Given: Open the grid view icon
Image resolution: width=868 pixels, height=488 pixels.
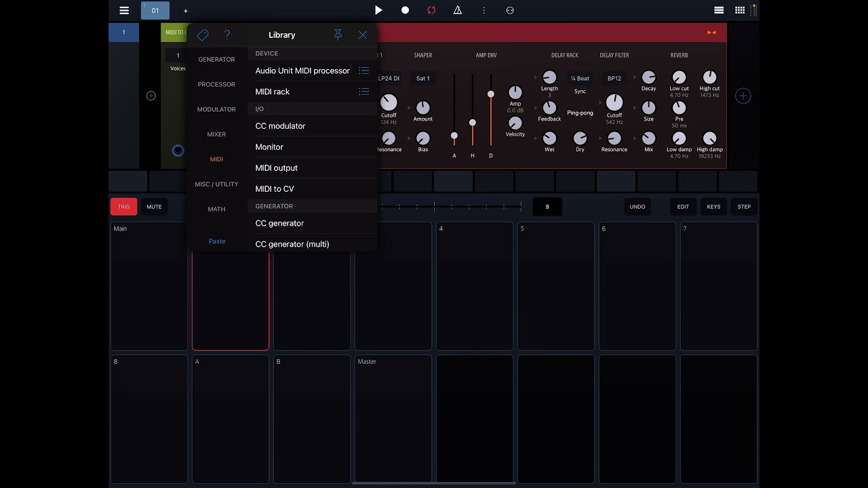Looking at the screenshot, I should click(x=740, y=10).
